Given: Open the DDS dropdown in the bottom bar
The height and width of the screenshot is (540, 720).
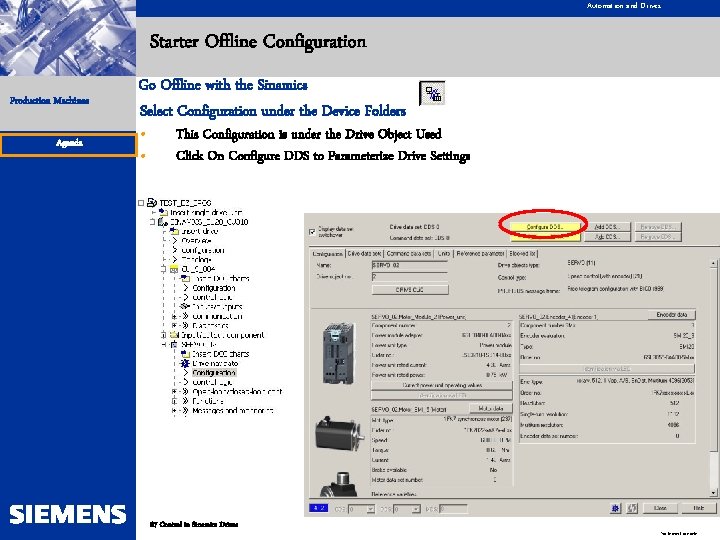Looking at the screenshot, I should point(415,509).
